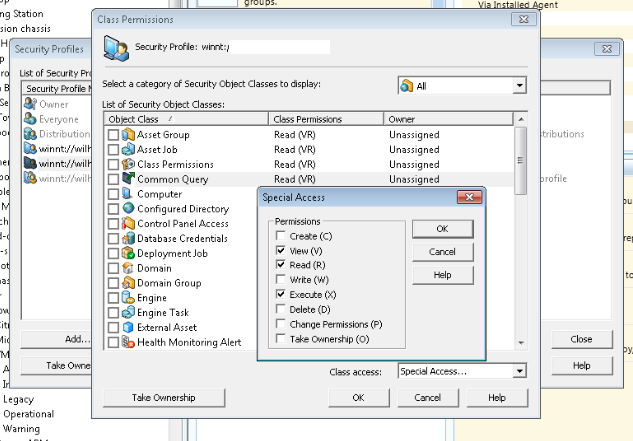The width and height of the screenshot is (633, 441).
Task: Enable the Create (C) permission checkbox
Action: pyautogui.click(x=281, y=235)
